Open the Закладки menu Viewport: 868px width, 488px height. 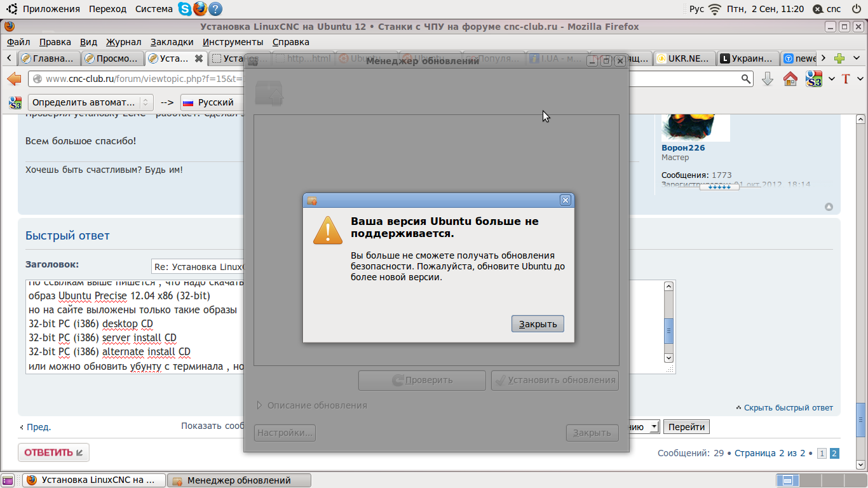point(172,42)
